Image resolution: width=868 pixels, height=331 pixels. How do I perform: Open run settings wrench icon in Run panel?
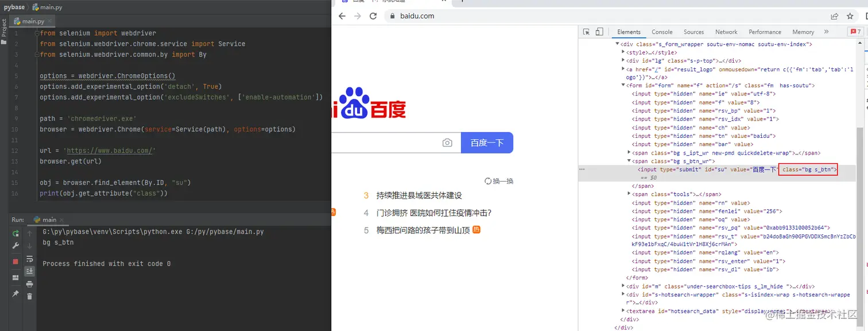[15, 246]
